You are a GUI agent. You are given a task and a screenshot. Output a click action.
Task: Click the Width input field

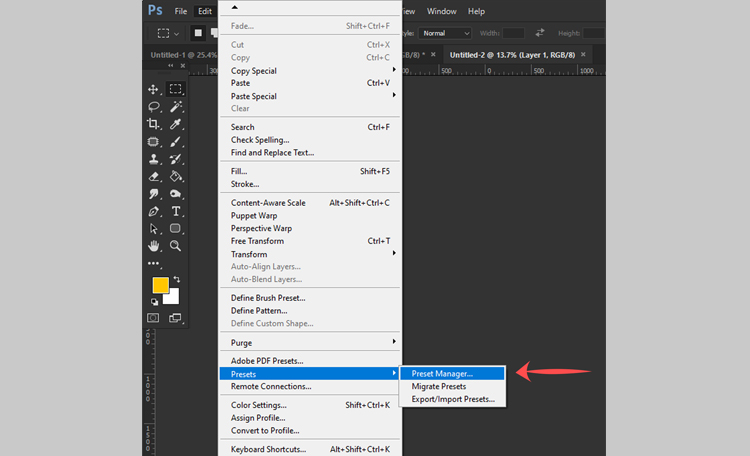tap(514, 33)
